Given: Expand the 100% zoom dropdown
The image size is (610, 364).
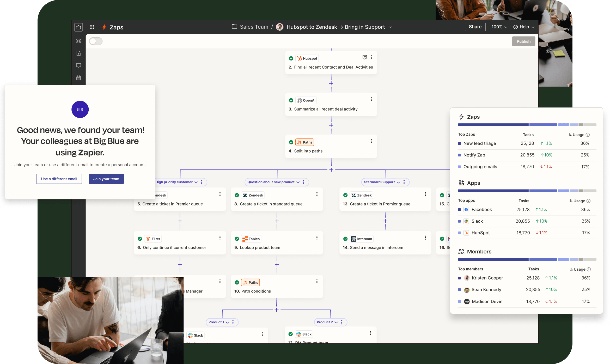Looking at the screenshot, I should click(x=499, y=27).
